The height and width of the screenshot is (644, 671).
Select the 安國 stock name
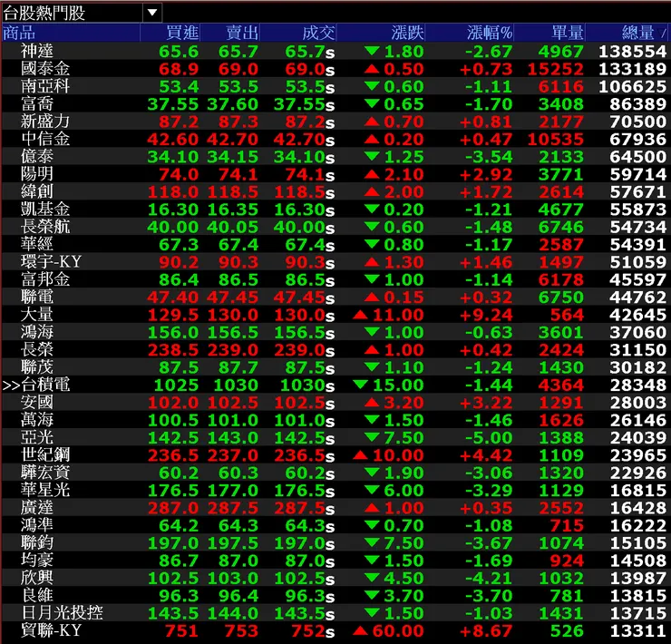37,403
